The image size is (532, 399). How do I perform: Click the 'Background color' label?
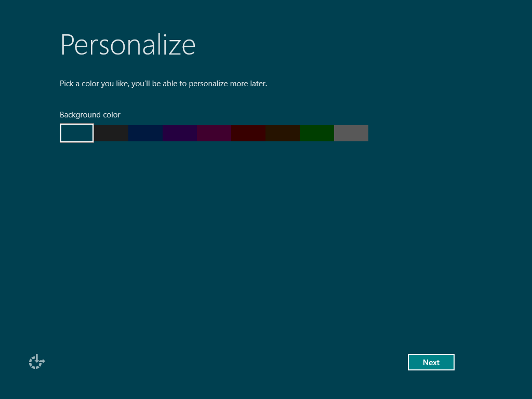(90, 115)
